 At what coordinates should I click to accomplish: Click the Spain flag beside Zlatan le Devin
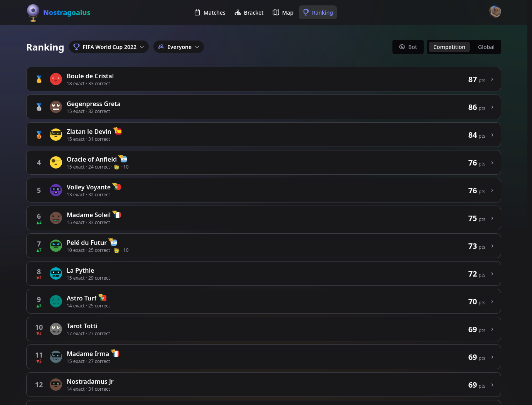[x=118, y=131]
